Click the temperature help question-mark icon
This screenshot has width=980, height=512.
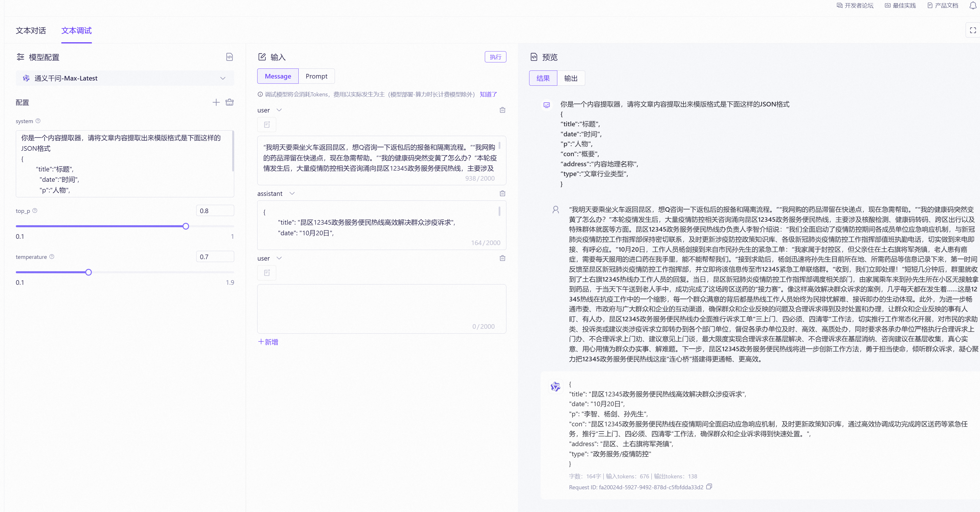(x=52, y=257)
